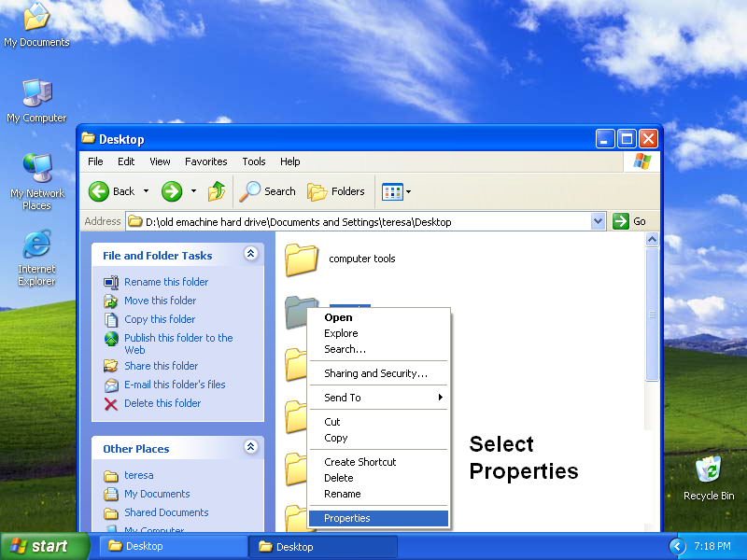Click the Start button on the taskbar
Viewport: 747px width, 560px height.
click(37, 546)
